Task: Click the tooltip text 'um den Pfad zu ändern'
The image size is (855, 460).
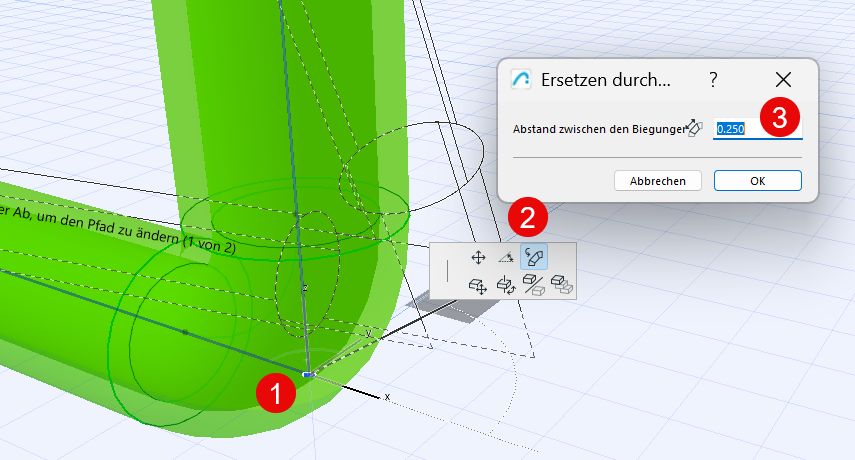Action: (108, 230)
